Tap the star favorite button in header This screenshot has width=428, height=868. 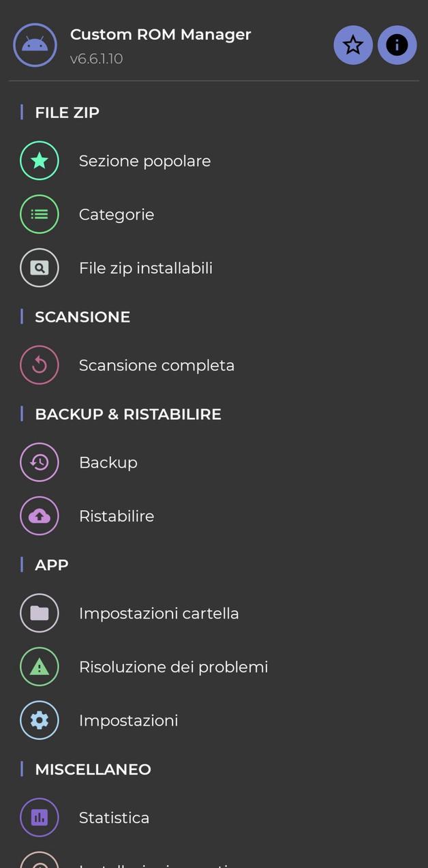click(353, 45)
